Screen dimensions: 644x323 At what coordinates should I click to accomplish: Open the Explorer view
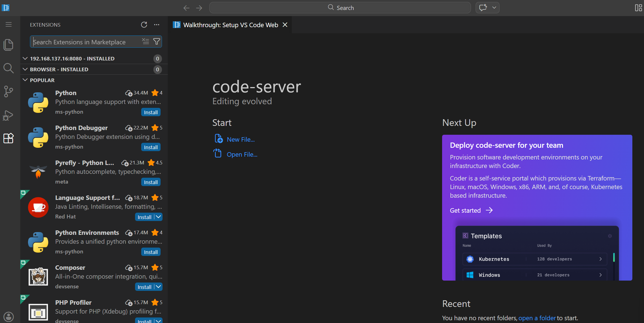pos(9,45)
